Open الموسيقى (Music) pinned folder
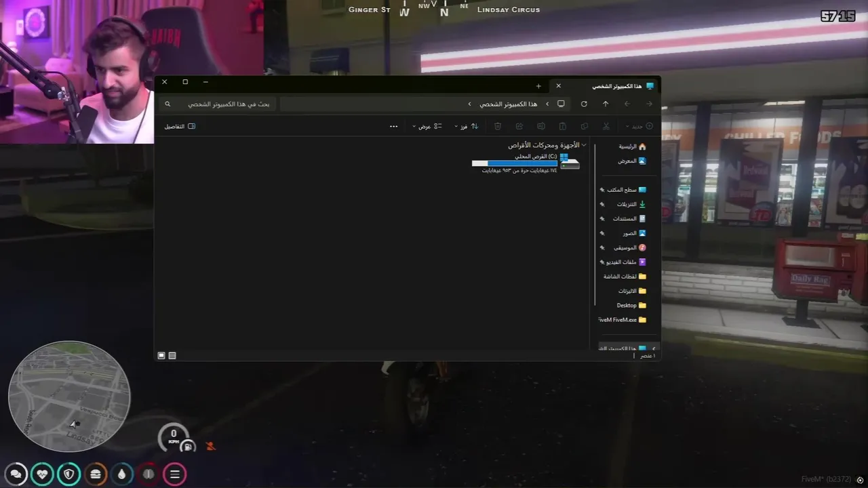The image size is (868, 488). pyautogui.click(x=631, y=247)
